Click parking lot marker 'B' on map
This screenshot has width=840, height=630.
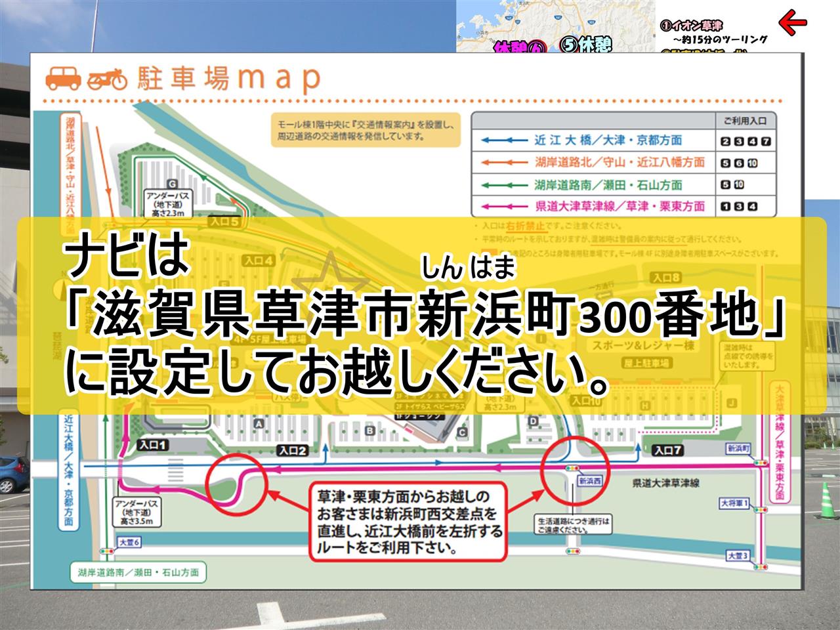click(x=371, y=430)
